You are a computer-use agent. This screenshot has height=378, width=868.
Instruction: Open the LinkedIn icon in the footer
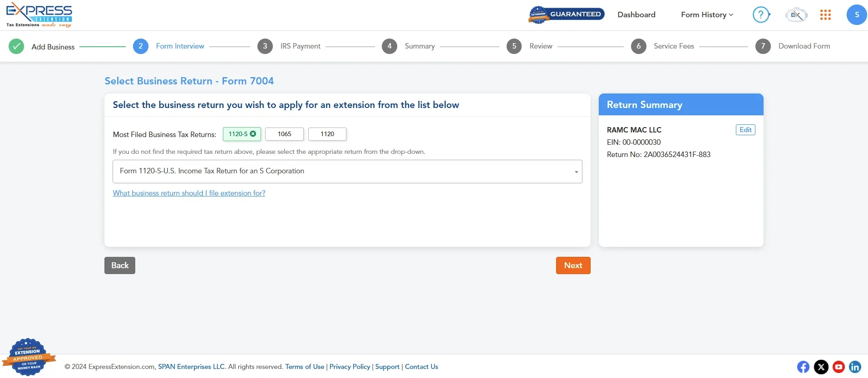click(x=856, y=367)
